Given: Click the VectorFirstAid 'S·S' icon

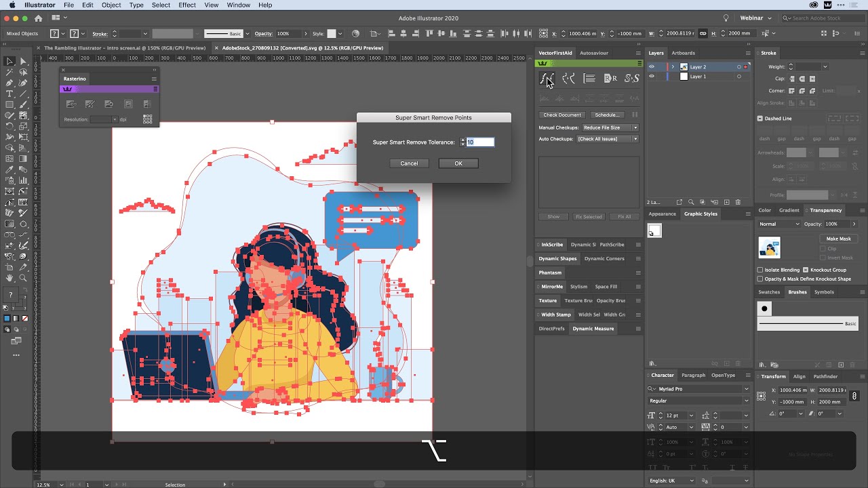Looking at the screenshot, I should tap(632, 79).
